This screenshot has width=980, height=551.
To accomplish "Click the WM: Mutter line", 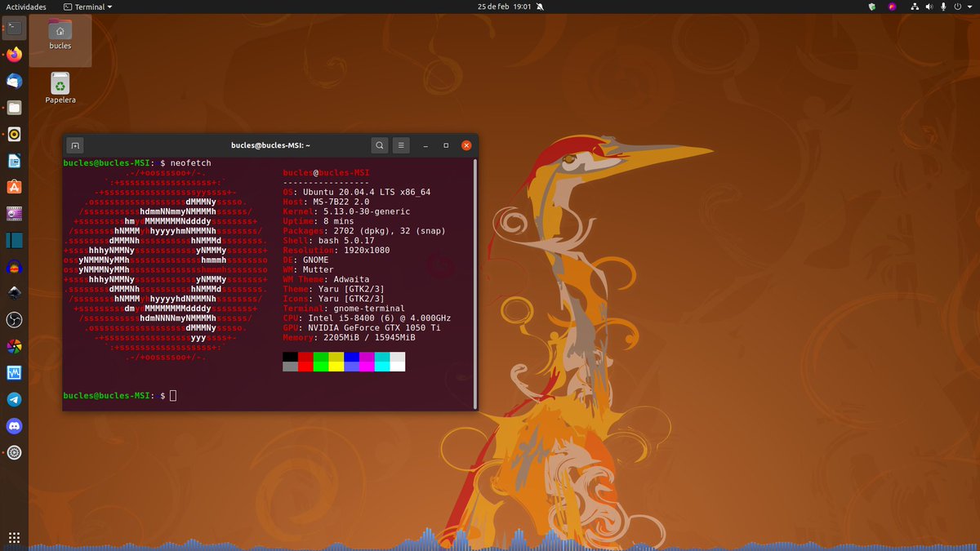I will (308, 269).
